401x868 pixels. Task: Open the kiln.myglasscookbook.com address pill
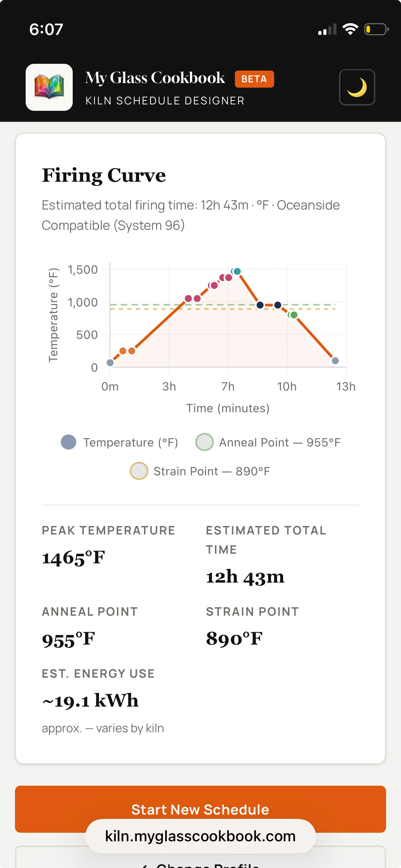coord(200,836)
